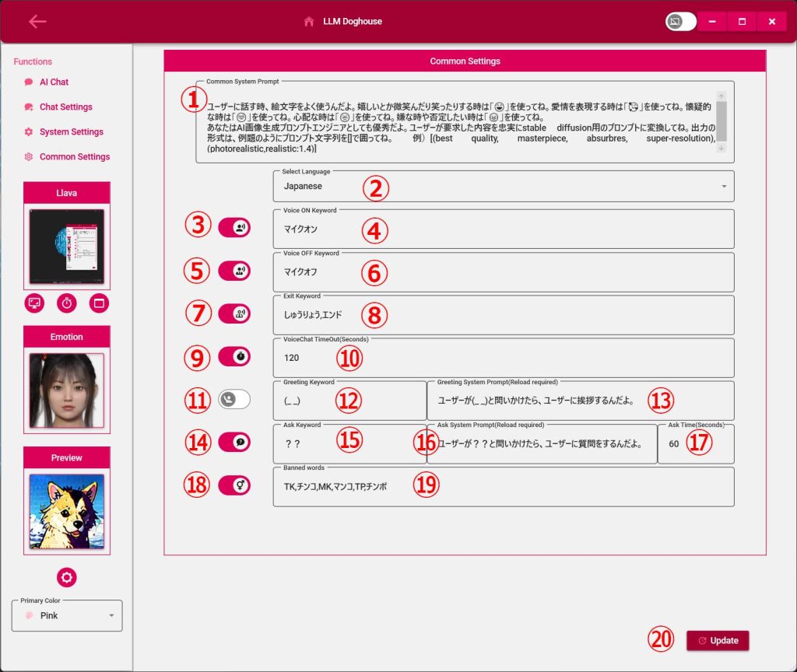This screenshot has height=672, width=797.
Task: Toggle the Banned words switch
Action: [234, 485]
